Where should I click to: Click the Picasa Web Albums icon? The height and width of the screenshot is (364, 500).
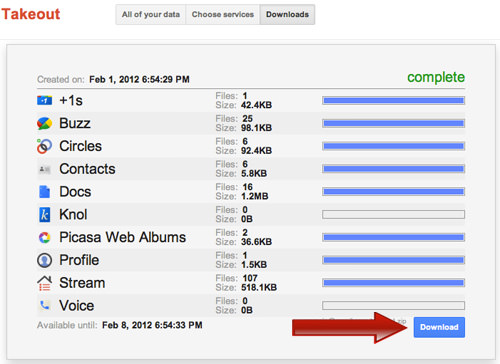[x=44, y=237]
